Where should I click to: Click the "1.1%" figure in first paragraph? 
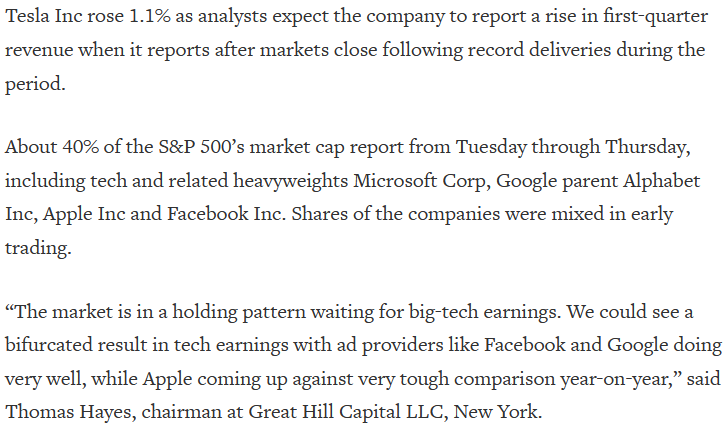pos(149,16)
